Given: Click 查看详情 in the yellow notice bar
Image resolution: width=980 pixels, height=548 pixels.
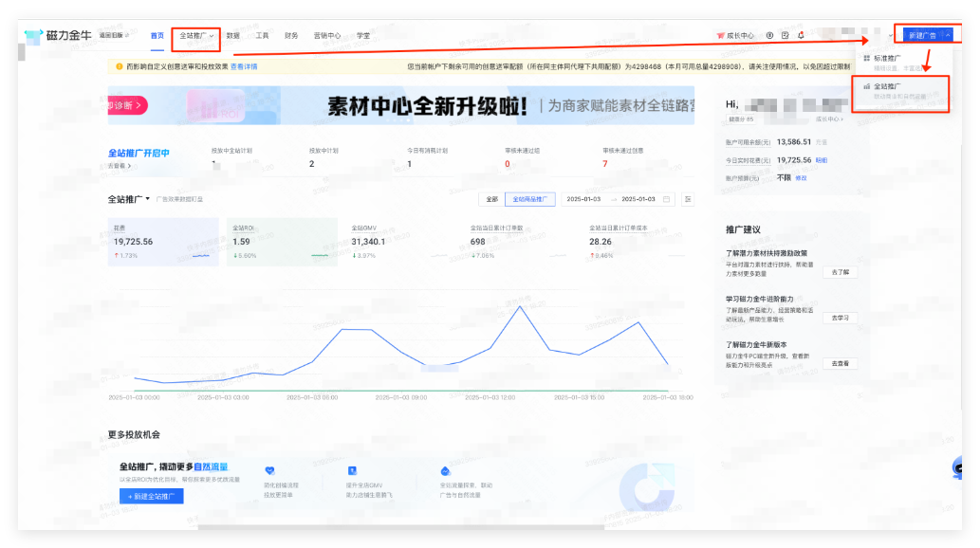Looking at the screenshot, I should point(244,66).
